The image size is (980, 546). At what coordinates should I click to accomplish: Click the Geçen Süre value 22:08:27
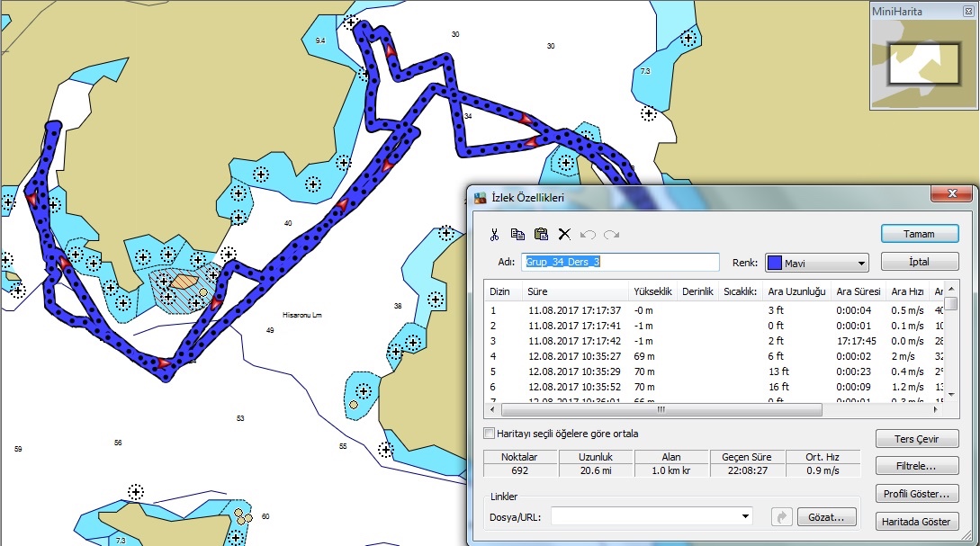748,470
